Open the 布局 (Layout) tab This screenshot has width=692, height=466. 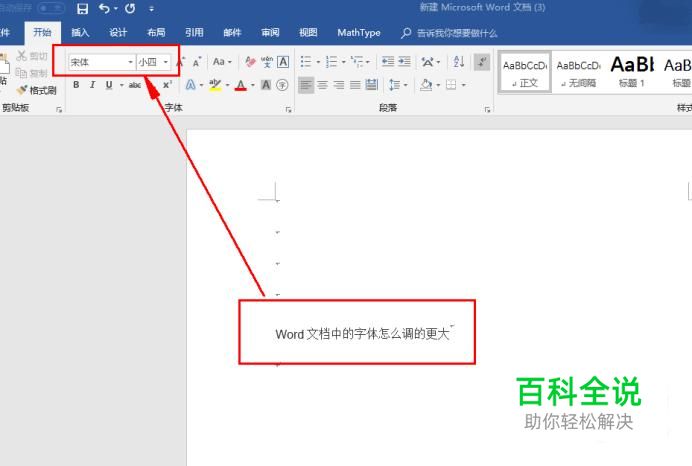pos(156,32)
